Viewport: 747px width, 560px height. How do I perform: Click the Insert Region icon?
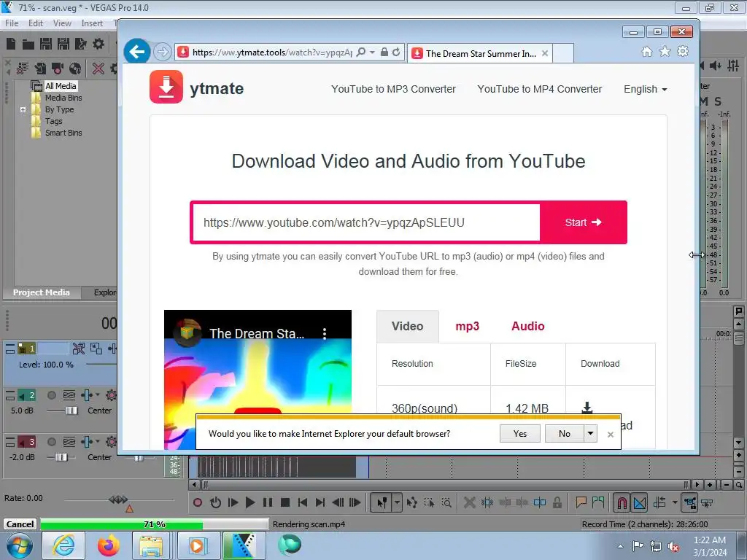(x=598, y=502)
